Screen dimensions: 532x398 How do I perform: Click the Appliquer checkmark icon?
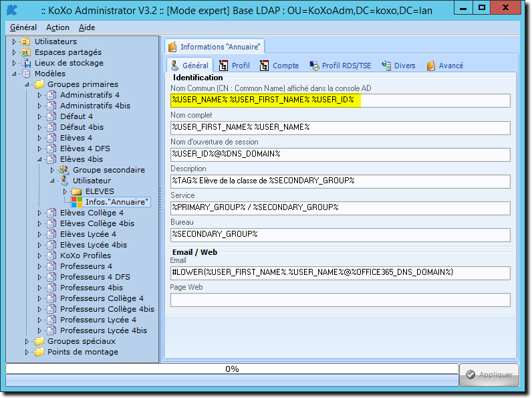[471, 375]
